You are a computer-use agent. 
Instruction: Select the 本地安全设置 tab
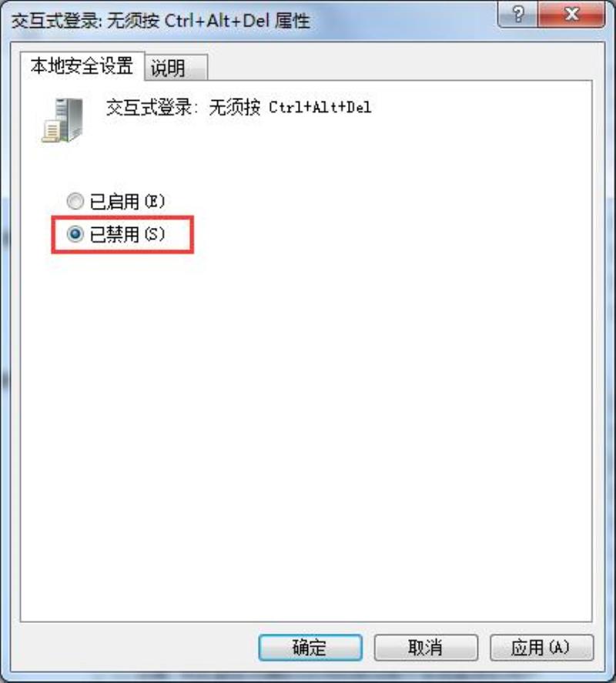pos(82,66)
